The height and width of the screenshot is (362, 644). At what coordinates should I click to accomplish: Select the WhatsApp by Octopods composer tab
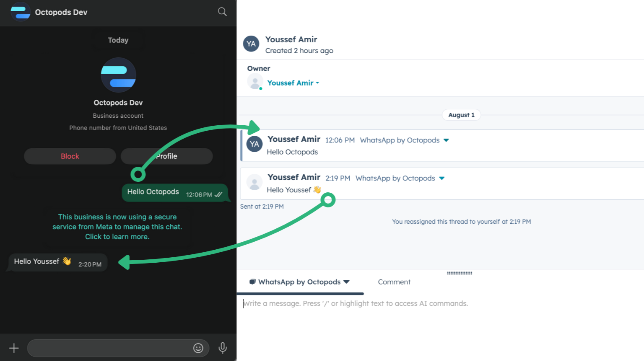299,282
